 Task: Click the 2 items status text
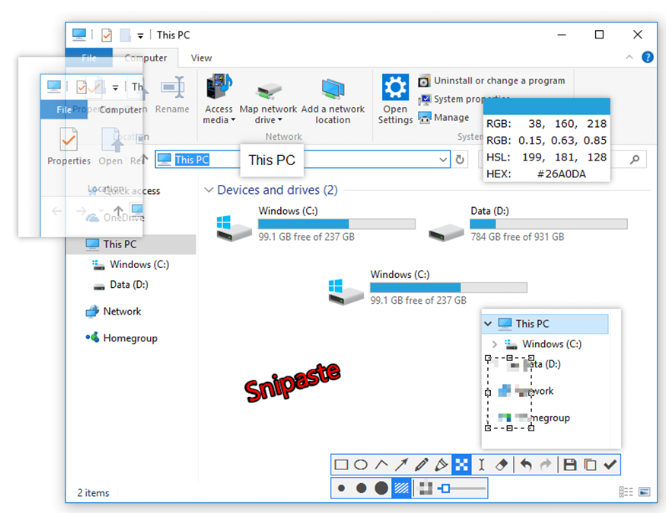click(x=93, y=493)
